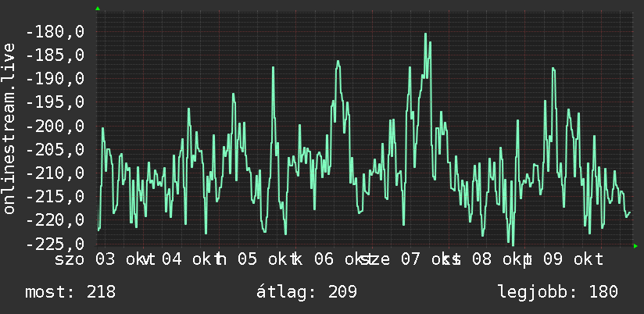Viewport: 644px width, 314px height.
Task: Click the 05 okt date label
Action: coord(265,259)
